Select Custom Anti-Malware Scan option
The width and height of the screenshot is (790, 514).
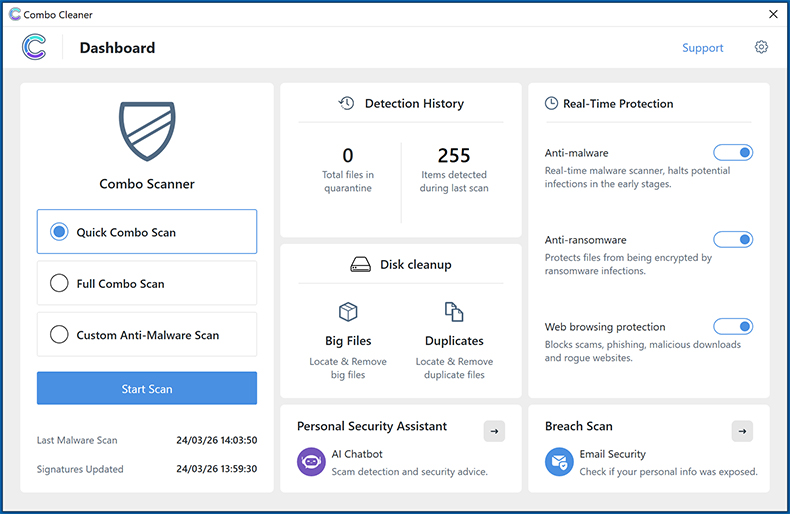click(x=59, y=335)
